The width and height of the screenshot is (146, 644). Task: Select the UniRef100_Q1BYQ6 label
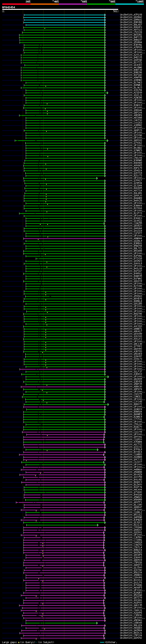tap(131, 60)
